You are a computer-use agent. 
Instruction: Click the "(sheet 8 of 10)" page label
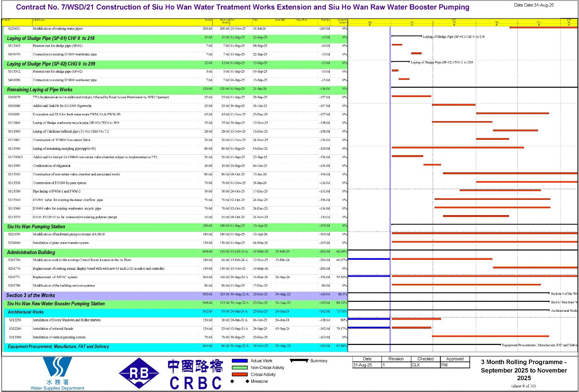pos(524,386)
